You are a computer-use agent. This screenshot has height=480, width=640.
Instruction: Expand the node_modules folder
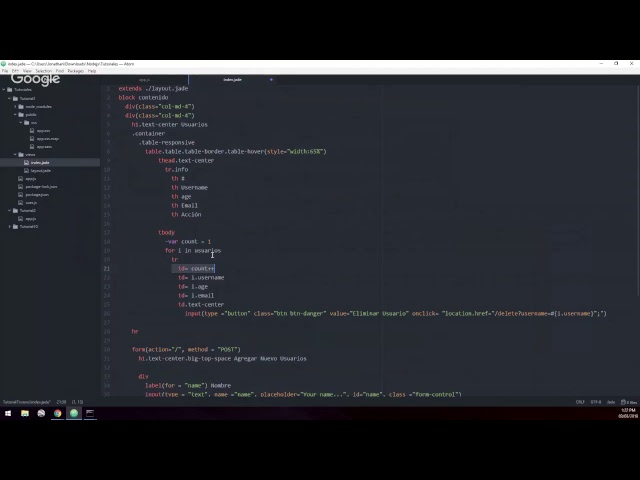click(16, 107)
